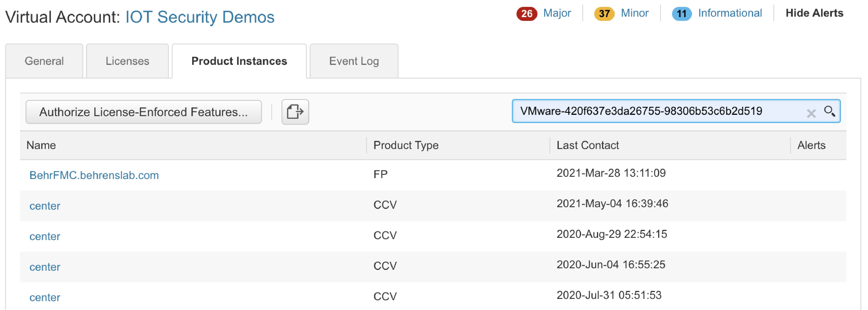Open the center instance contacted 2020-Aug-29
Image resolution: width=868 pixels, height=310 pixels.
point(45,236)
